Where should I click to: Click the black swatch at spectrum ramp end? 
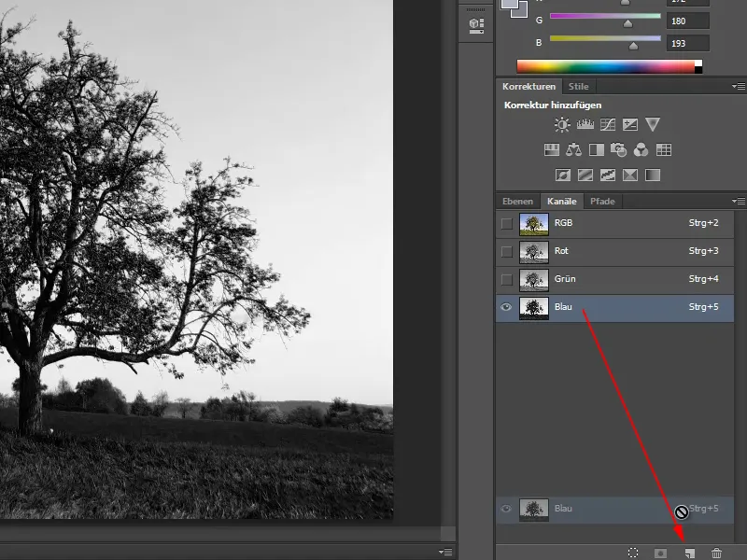[698, 70]
